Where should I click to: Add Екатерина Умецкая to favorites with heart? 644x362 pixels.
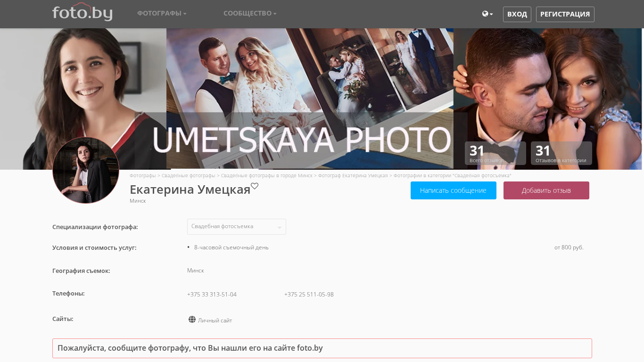pos(255,186)
